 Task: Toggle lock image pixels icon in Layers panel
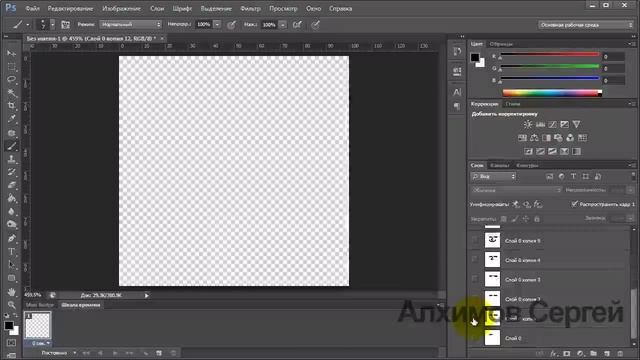[x=515, y=219]
